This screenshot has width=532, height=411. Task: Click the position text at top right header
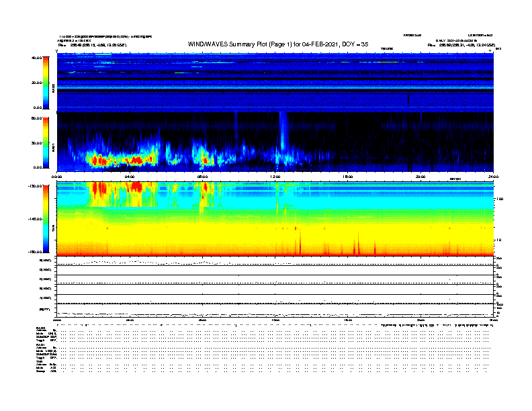click(x=461, y=45)
